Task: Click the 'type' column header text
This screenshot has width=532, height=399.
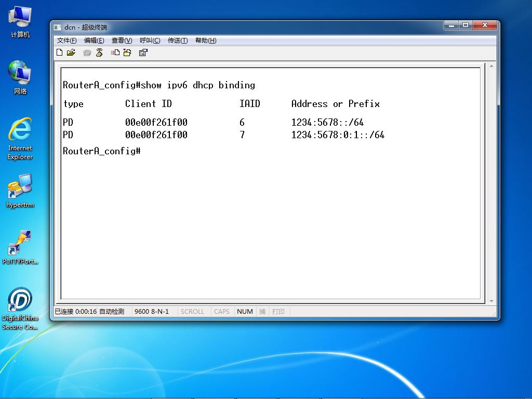Action: click(73, 104)
